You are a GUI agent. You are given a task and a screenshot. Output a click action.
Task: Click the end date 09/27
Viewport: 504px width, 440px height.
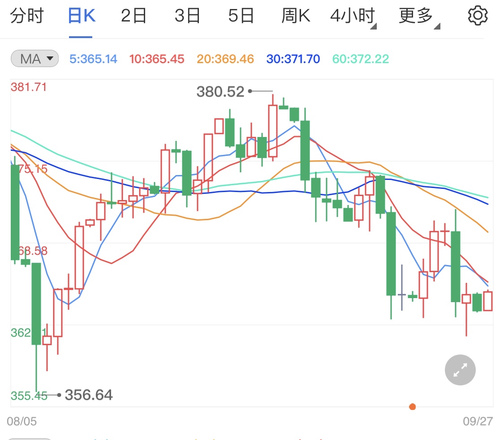pos(478,421)
